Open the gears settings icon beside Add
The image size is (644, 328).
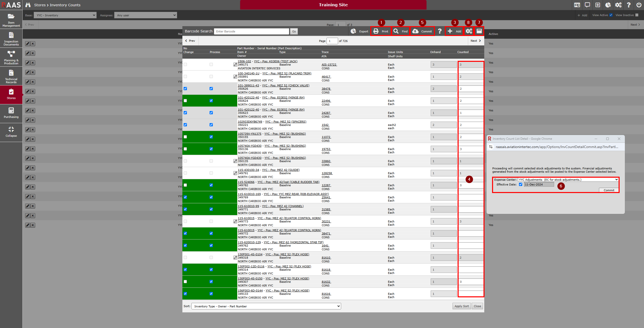click(x=469, y=31)
